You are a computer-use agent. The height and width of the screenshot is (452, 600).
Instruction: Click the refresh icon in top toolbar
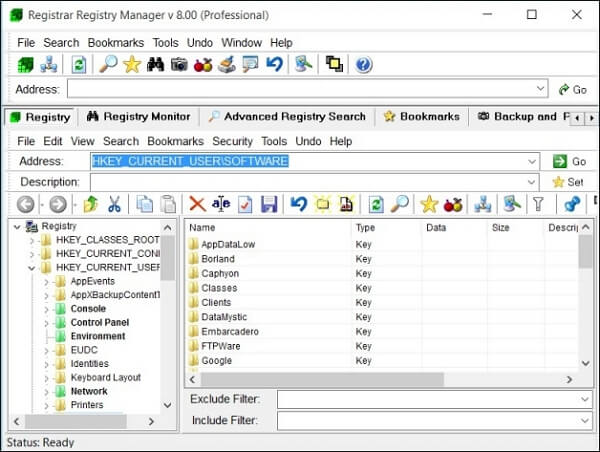coord(79,64)
